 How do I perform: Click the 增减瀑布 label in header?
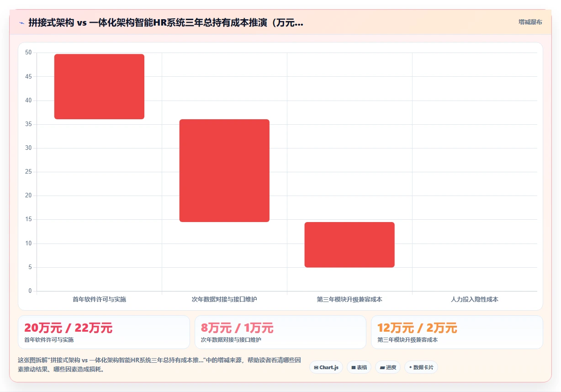[x=530, y=22]
